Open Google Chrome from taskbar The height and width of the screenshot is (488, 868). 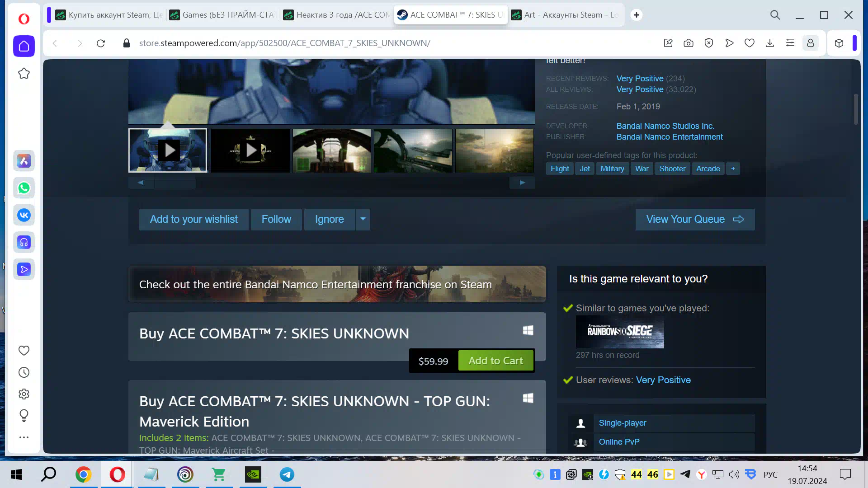click(x=83, y=474)
